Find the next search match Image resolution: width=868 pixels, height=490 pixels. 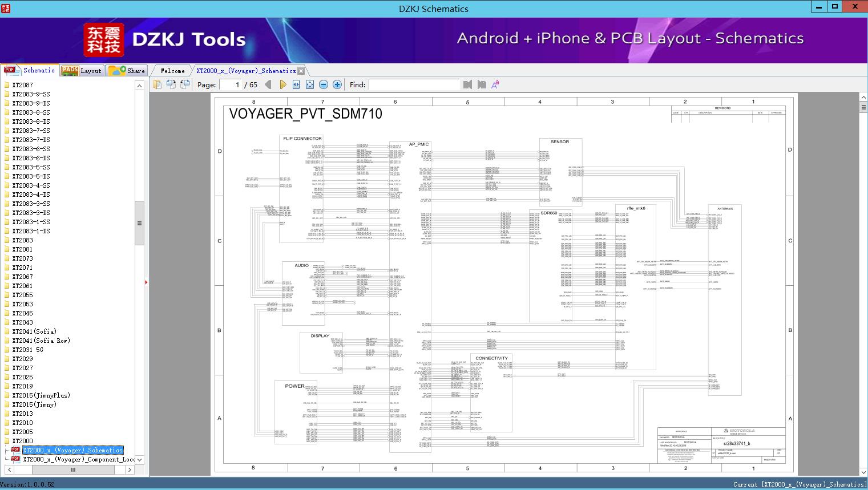482,84
